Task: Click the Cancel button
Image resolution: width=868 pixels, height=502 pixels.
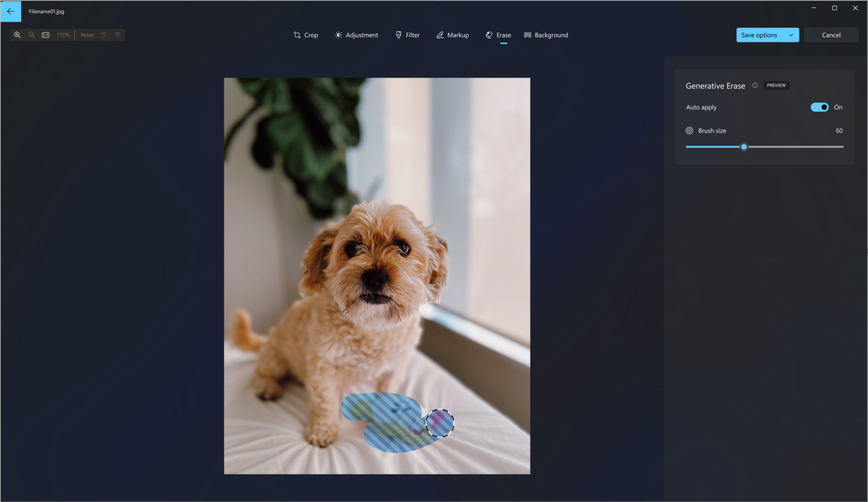Action: [x=831, y=35]
